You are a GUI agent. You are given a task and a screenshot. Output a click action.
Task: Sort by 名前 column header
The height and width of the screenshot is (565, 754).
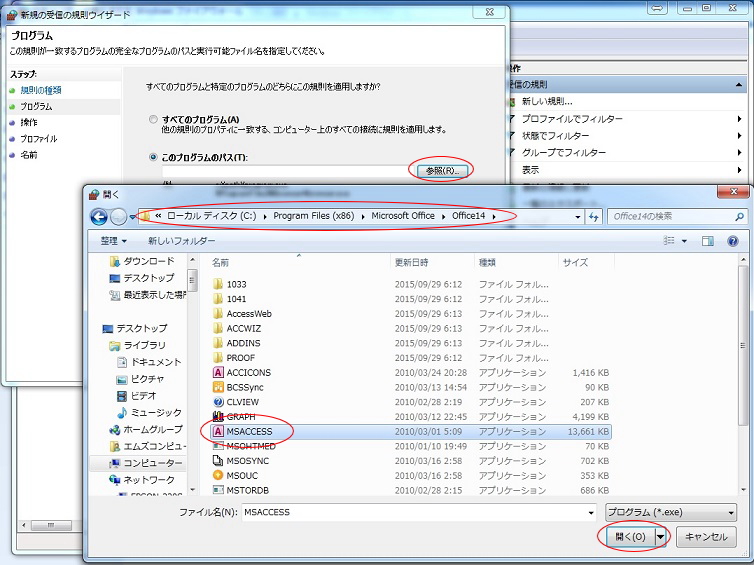click(220, 263)
